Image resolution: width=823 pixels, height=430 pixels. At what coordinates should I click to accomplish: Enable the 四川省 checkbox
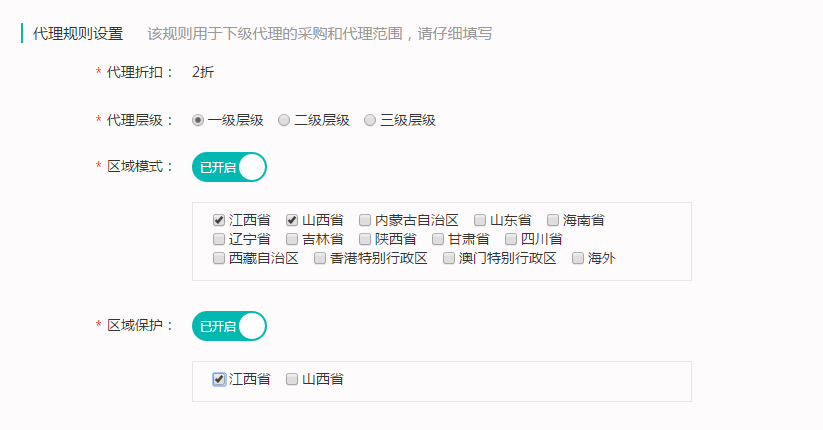(511, 239)
